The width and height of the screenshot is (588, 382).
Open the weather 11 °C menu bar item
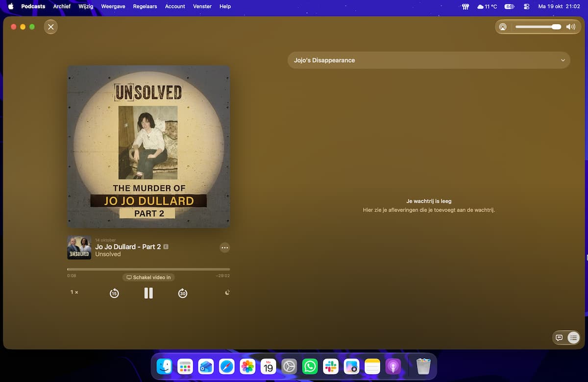tap(487, 6)
